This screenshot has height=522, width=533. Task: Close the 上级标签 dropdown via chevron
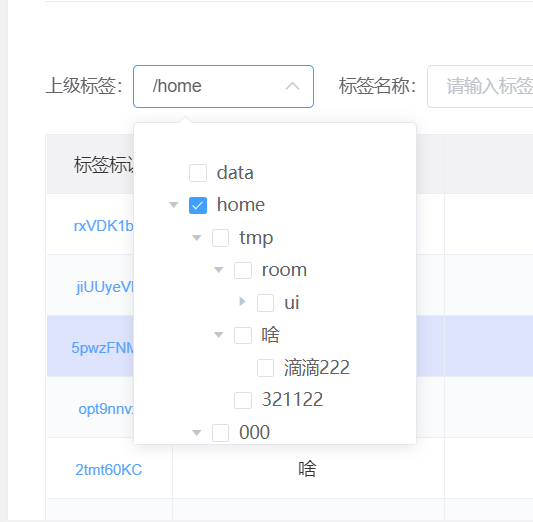click(292, 86)
